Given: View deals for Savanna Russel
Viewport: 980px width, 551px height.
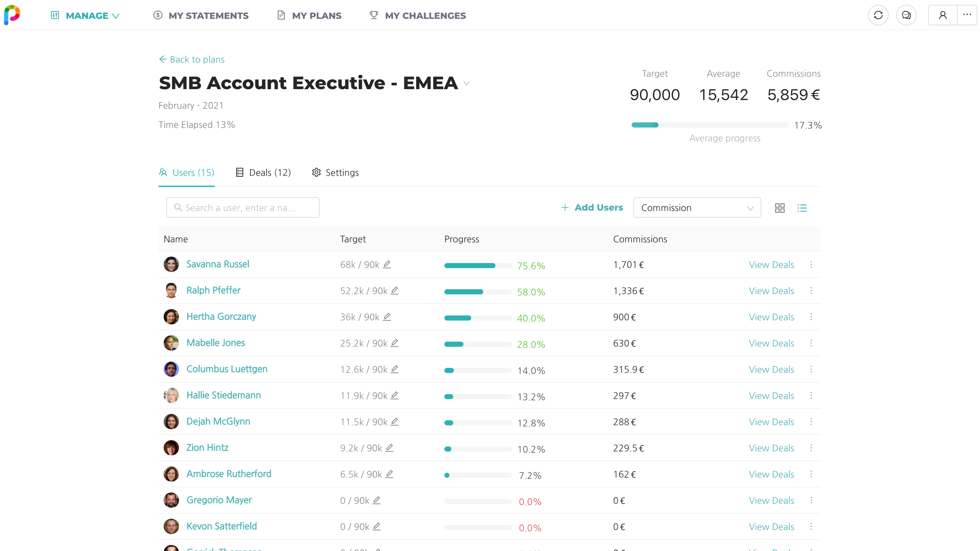Looking at the screenshot, I should tap(771, 265).
